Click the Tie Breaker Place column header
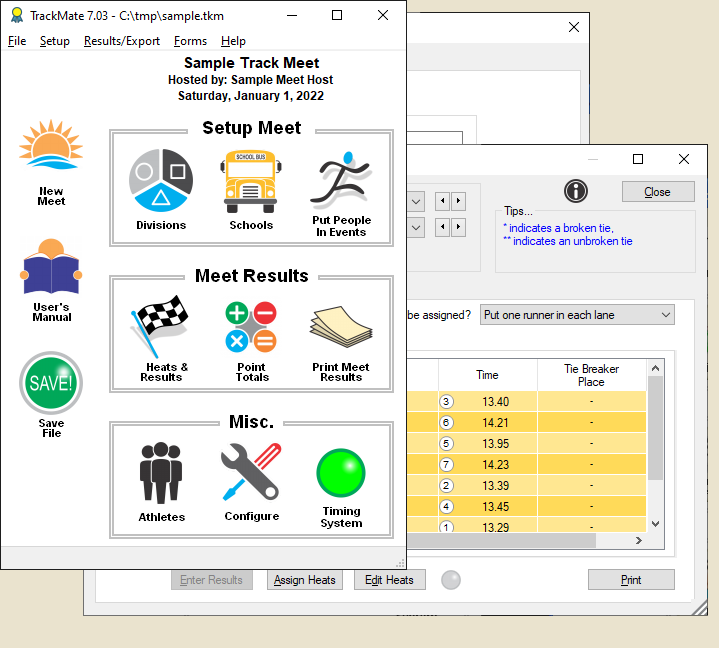Viewport: 719px width, 648px height. point(592,375)
